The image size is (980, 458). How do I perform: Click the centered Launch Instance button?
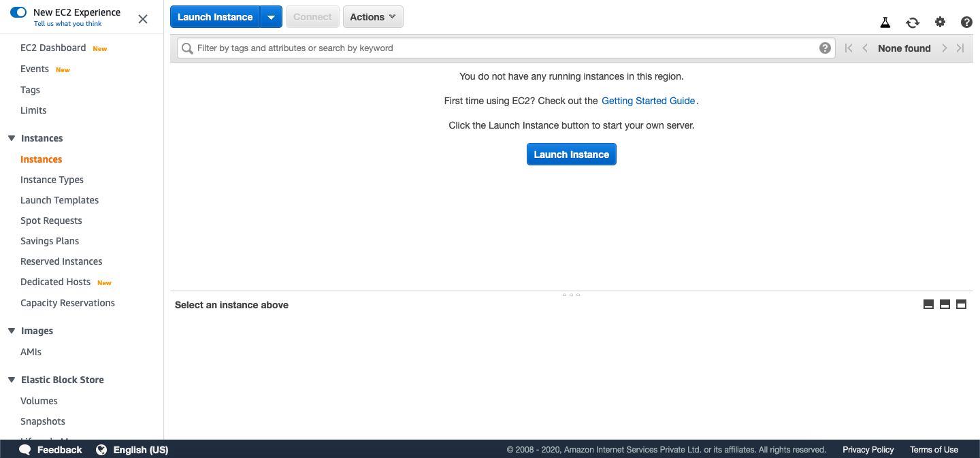572,154
